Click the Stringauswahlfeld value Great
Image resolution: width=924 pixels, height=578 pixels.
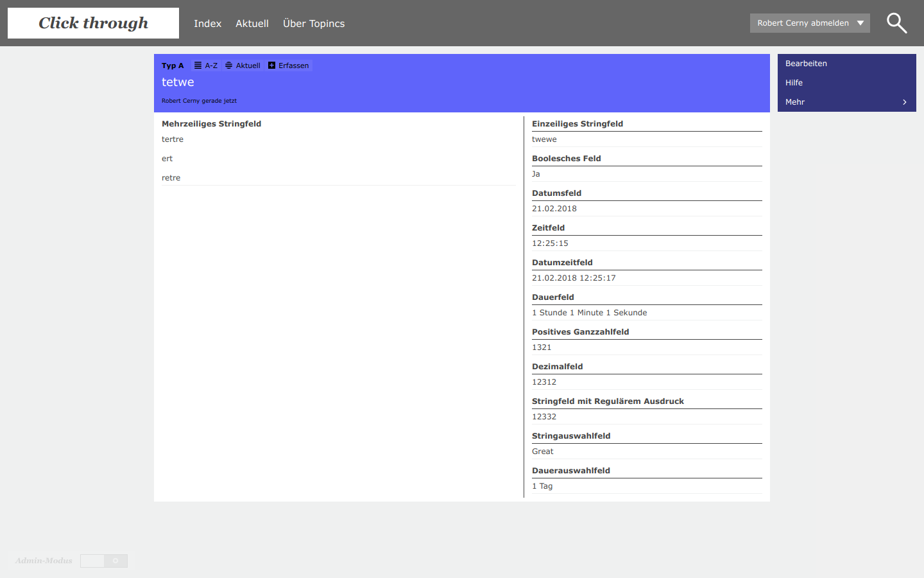click(542, 451)
